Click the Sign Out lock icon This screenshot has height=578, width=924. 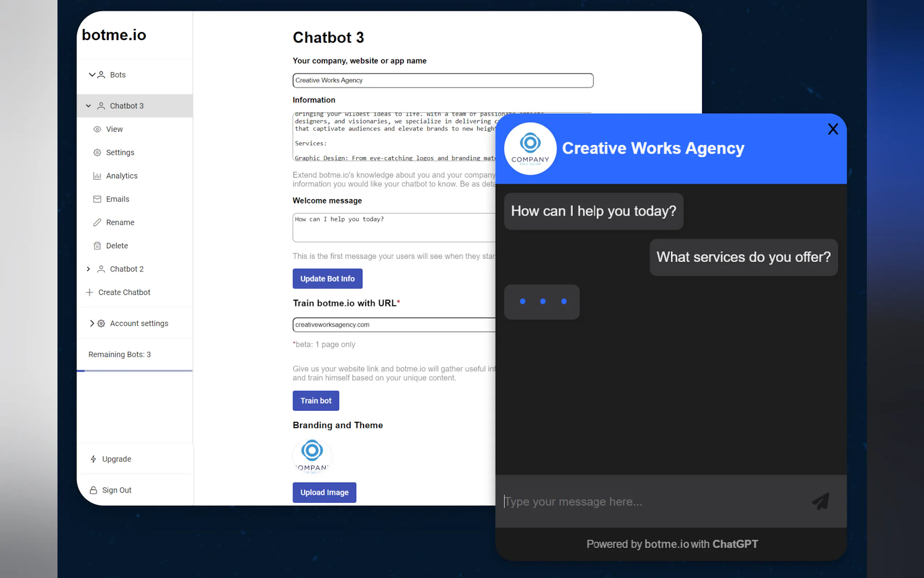[93, 490]
